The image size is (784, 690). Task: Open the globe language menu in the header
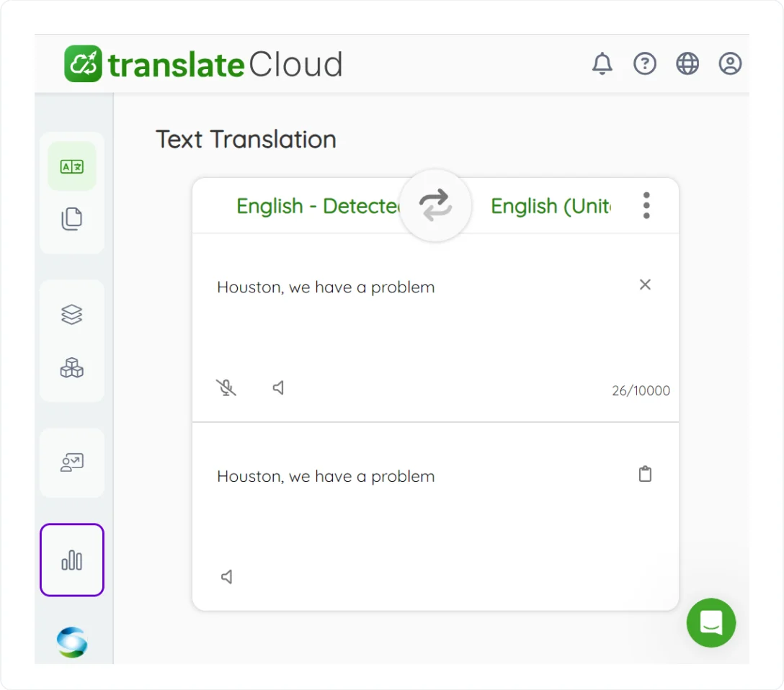point(687,63)
